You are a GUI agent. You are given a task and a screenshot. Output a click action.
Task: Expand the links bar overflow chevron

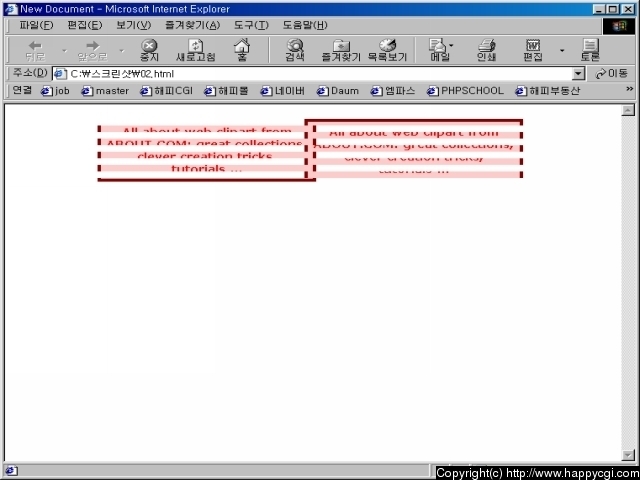tap(629, 89)
